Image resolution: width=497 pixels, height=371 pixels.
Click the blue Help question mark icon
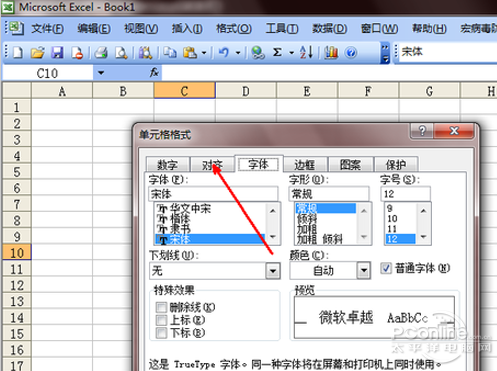point(351,53)
